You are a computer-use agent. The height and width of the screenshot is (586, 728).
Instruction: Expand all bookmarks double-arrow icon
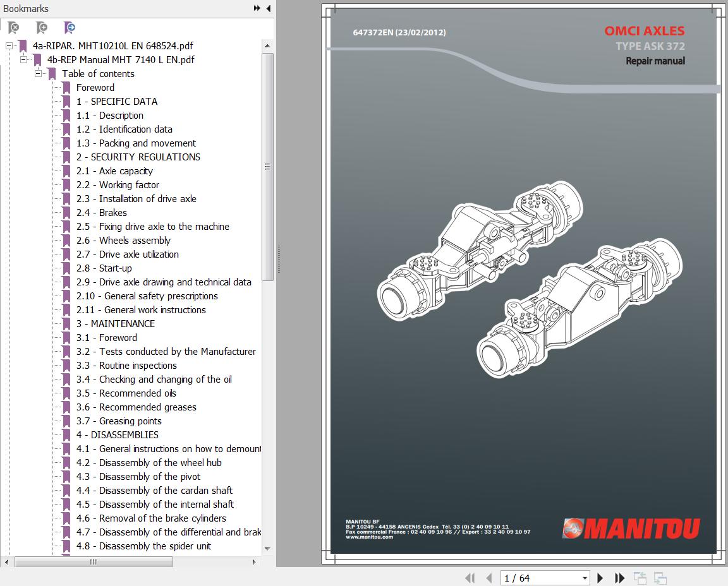(x=257, y=8)
